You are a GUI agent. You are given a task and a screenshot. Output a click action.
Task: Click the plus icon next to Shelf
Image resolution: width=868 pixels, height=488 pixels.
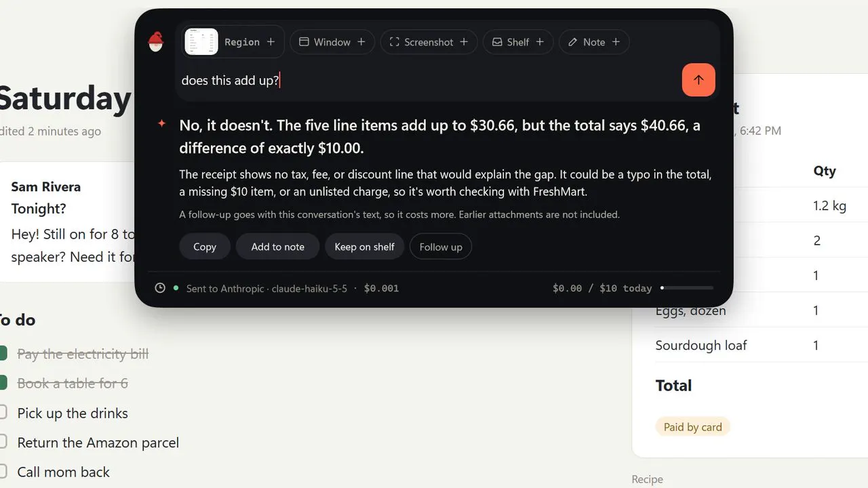click(540, 42)
